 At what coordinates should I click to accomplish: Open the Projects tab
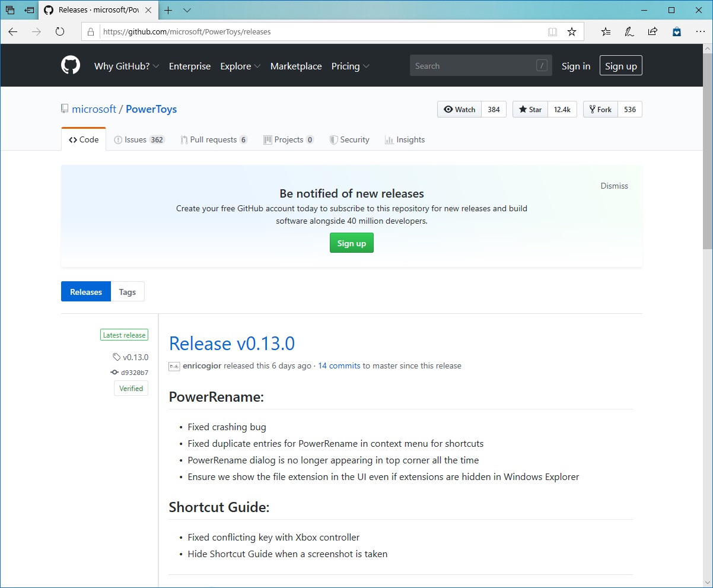click(x=289, y=139)
